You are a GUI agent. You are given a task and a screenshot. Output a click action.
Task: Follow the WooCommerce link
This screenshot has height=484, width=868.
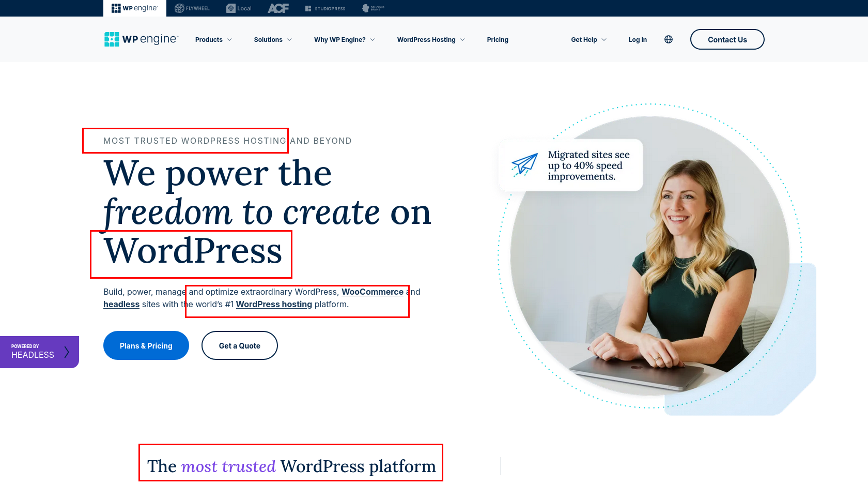373,292
